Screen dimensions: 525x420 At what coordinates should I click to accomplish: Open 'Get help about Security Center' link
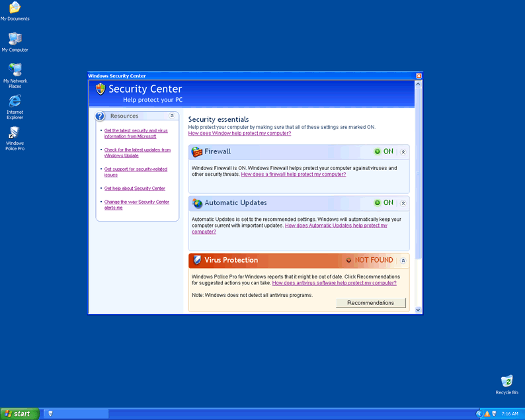[134, 189]
